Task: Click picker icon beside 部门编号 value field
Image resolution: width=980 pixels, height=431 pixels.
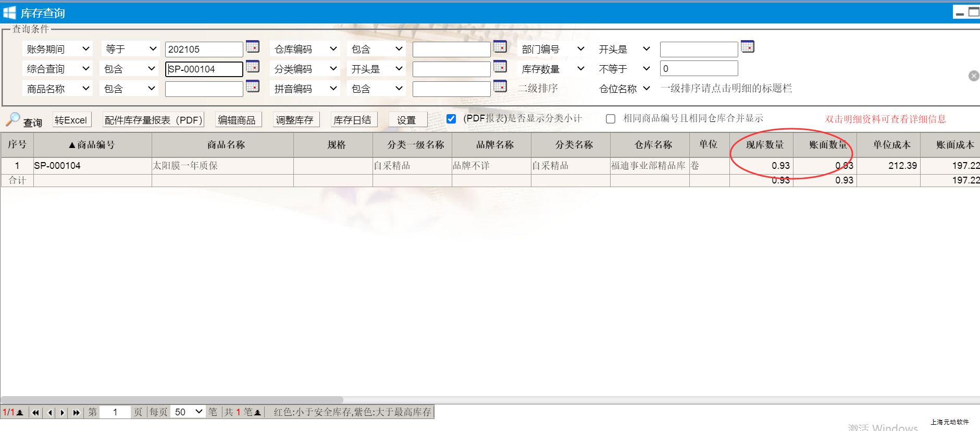Action: point(748,47)
